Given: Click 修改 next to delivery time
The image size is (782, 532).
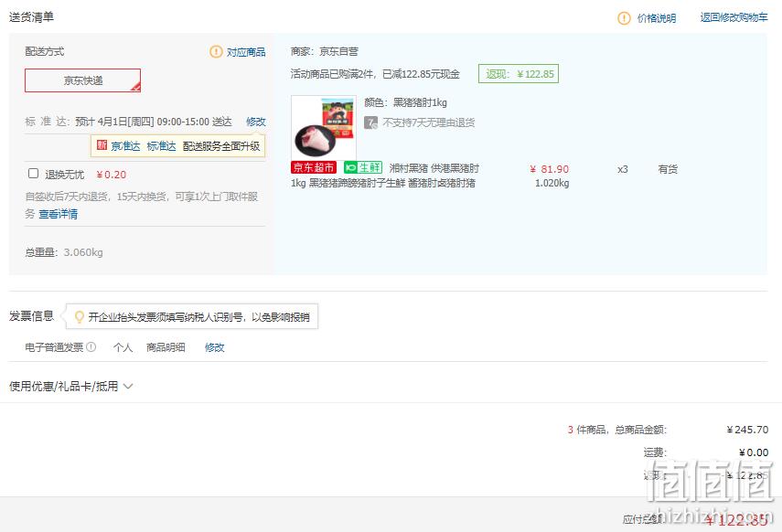Looking at the screenshot, I should [x=256, y=122].
